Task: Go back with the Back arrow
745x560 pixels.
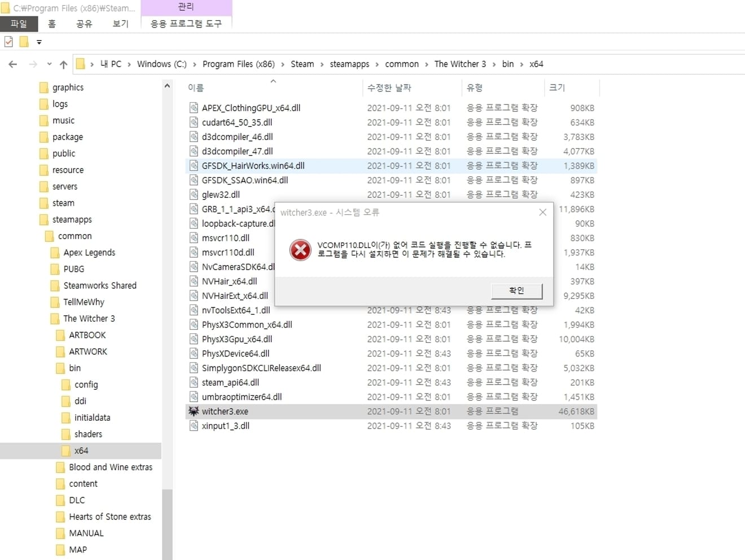Action: point(12,64)
